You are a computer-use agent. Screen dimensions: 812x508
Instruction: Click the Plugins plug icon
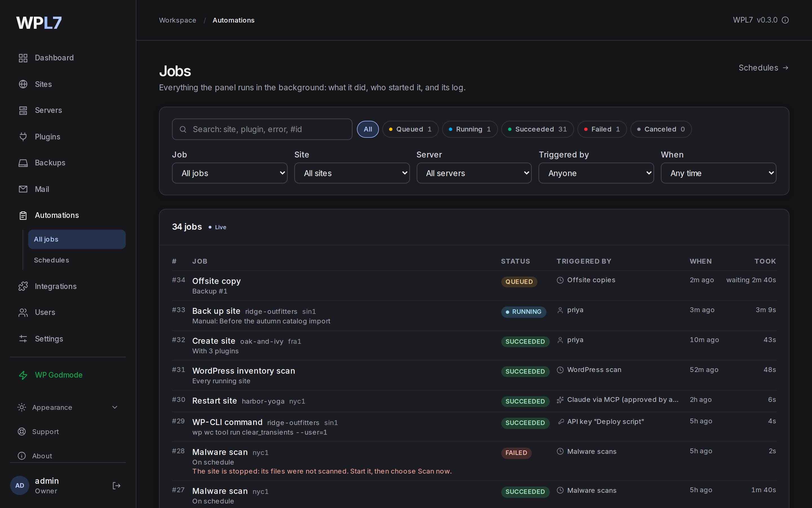pos(23,137)
